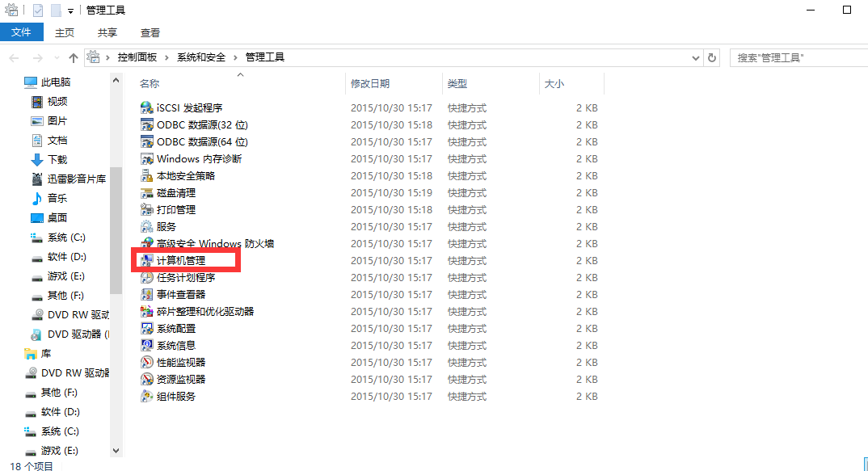Screen dimensions: 868x471
Task: Select the 系统配置 icon
Action: coord(147,328)
